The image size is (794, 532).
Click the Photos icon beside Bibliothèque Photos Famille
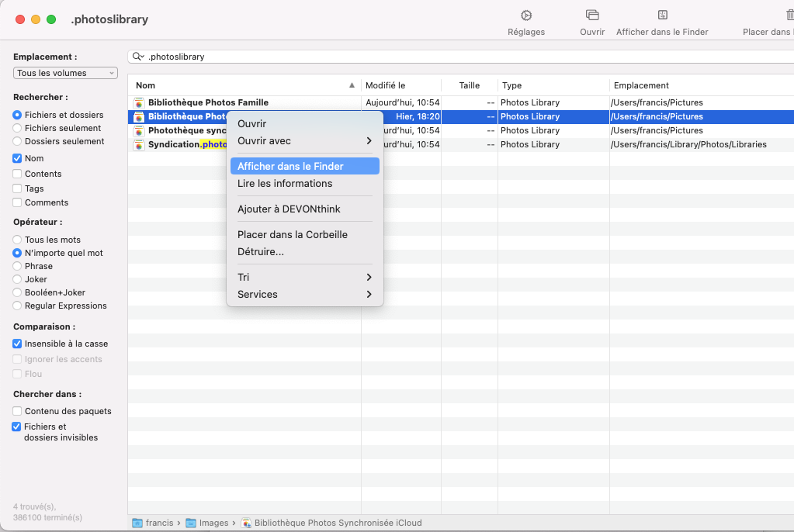point(139,103)
